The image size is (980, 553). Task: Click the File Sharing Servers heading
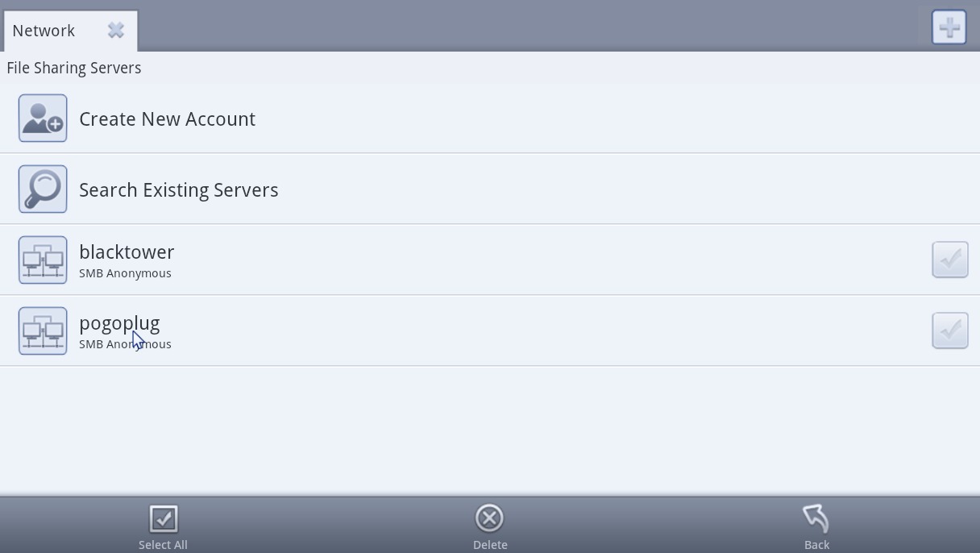coord(74,68)
